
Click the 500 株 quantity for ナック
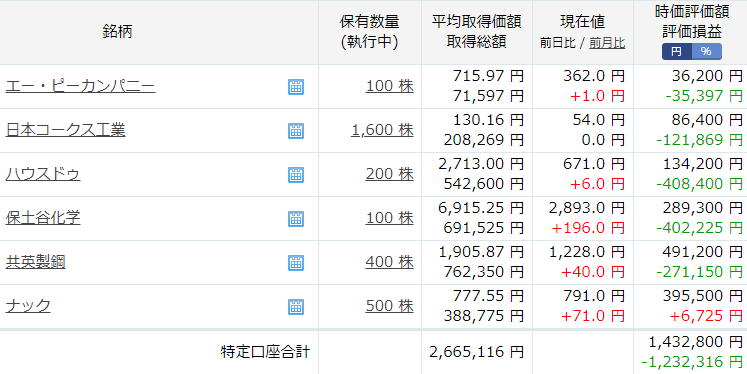pyautogui.click(x=390, y=306)
